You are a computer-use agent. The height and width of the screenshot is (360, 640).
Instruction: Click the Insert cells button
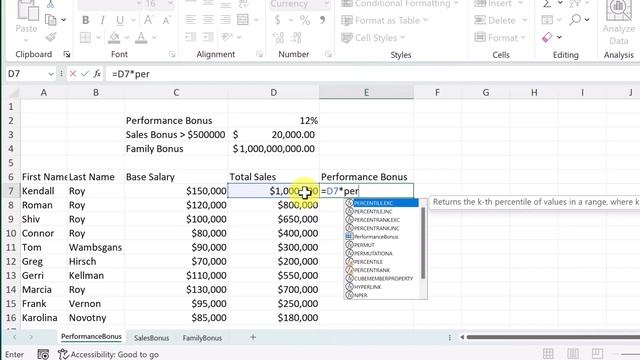click(x=499, y=4)
